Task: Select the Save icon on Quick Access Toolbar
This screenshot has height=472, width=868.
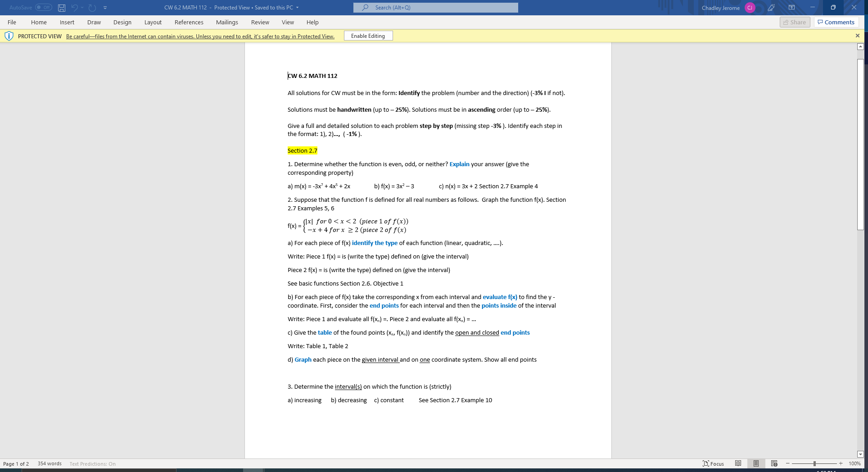Action: click(61, 7)
